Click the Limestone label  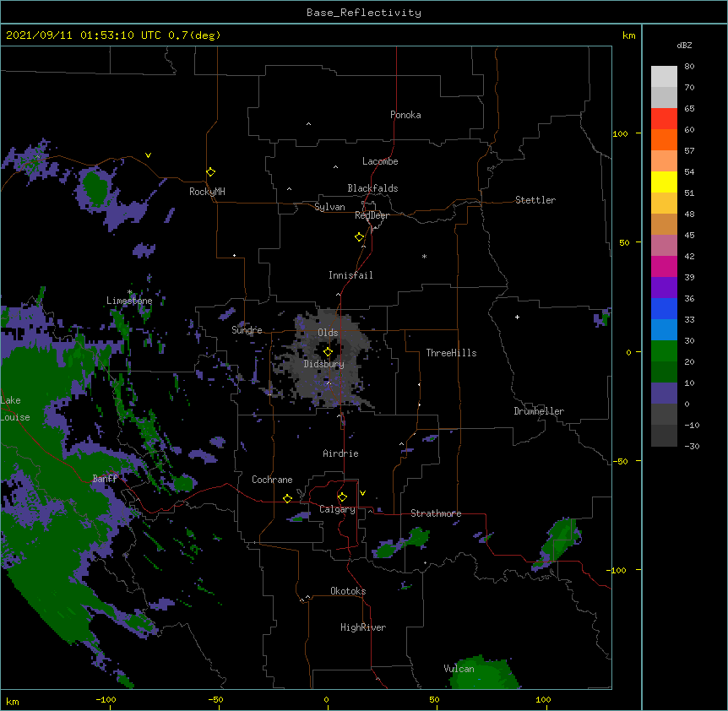click(x=129, y=301)
